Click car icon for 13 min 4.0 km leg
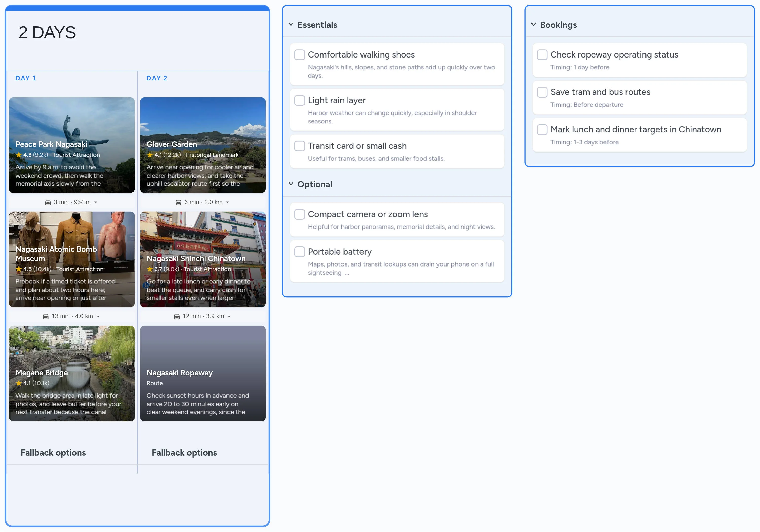Image resolution: width=760 pixels, height=532 pixels. tap(46, 316)
